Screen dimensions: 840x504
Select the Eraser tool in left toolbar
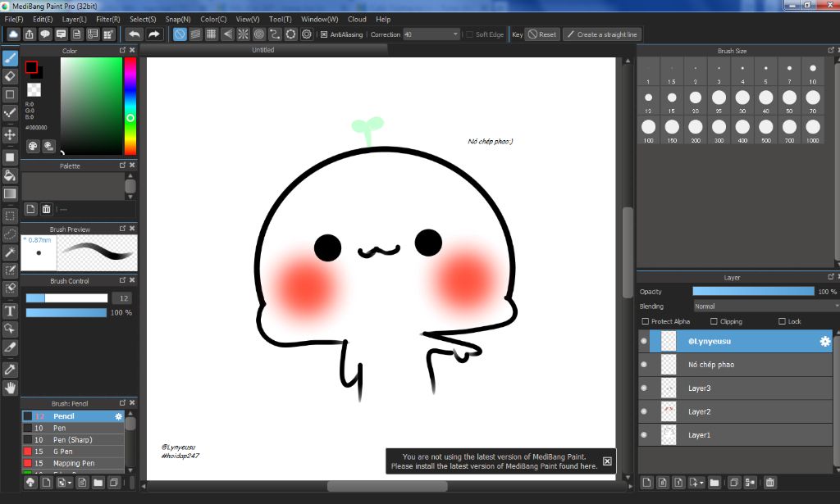(x=11, y=76)
